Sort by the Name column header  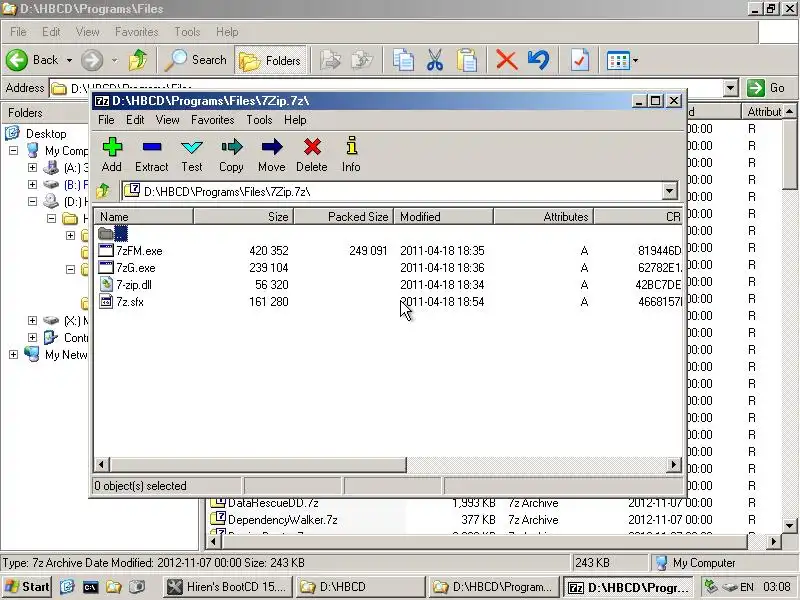pos(143,216)
